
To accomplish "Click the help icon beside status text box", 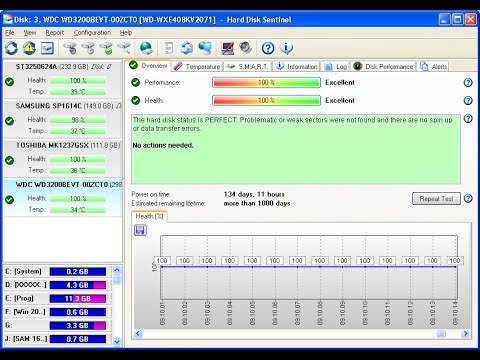I will [x=468, y=118].
